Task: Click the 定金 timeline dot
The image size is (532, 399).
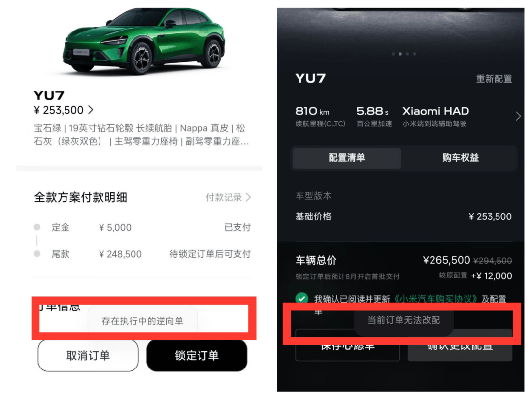Action: pyautogui.click(x=37, y=227)
